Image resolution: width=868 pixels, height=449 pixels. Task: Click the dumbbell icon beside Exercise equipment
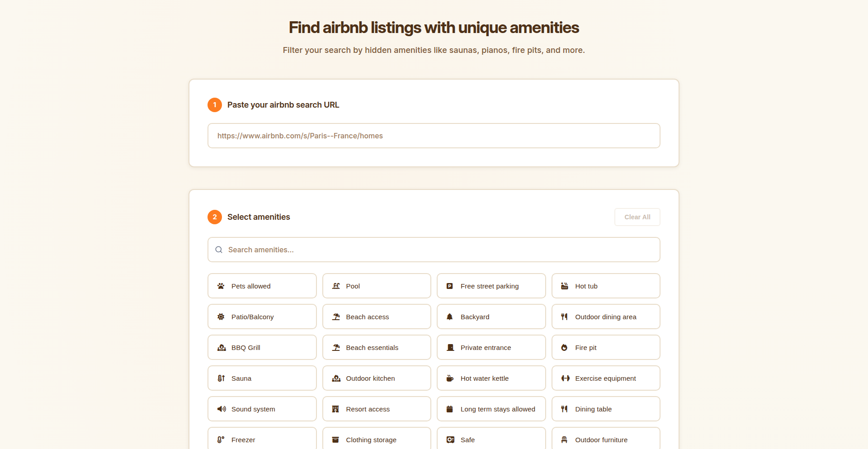tap(565, 378)
